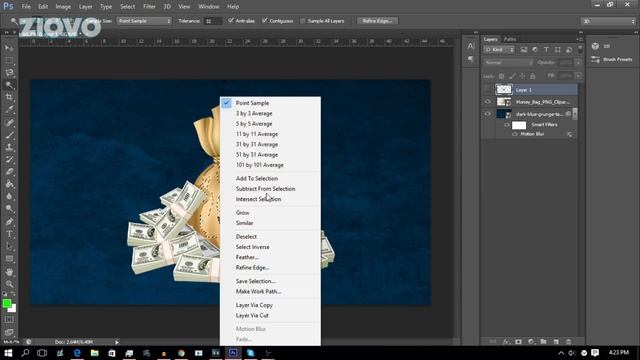Collapse dark-blue-grunge layer effects arrow

point(575,114)
